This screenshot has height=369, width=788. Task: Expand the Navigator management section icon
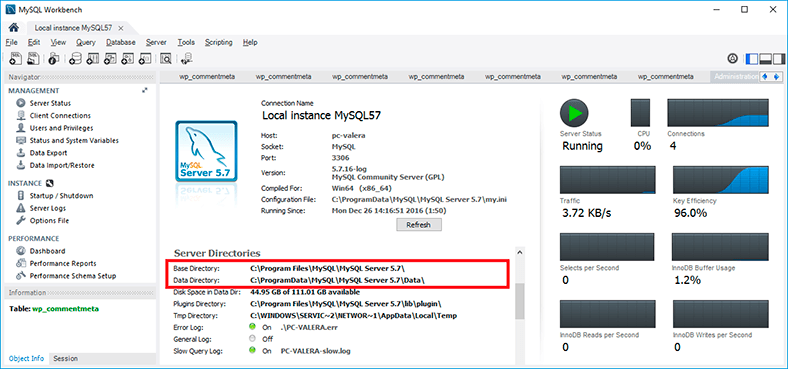[x=145, y=90]
